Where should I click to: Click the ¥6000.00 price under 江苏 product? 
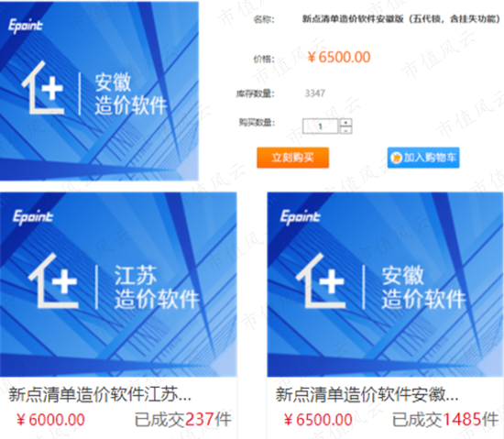tap(50, 420)
